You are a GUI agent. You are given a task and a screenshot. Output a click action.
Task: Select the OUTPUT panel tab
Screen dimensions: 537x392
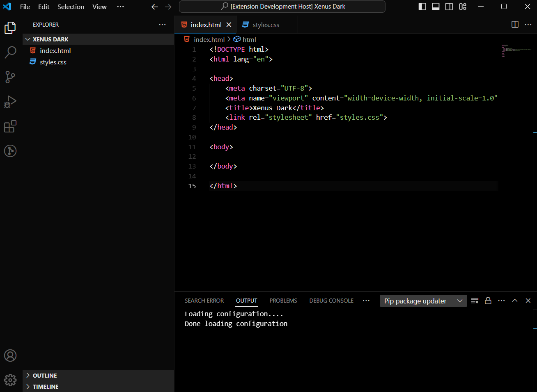(x=246, y=301)
